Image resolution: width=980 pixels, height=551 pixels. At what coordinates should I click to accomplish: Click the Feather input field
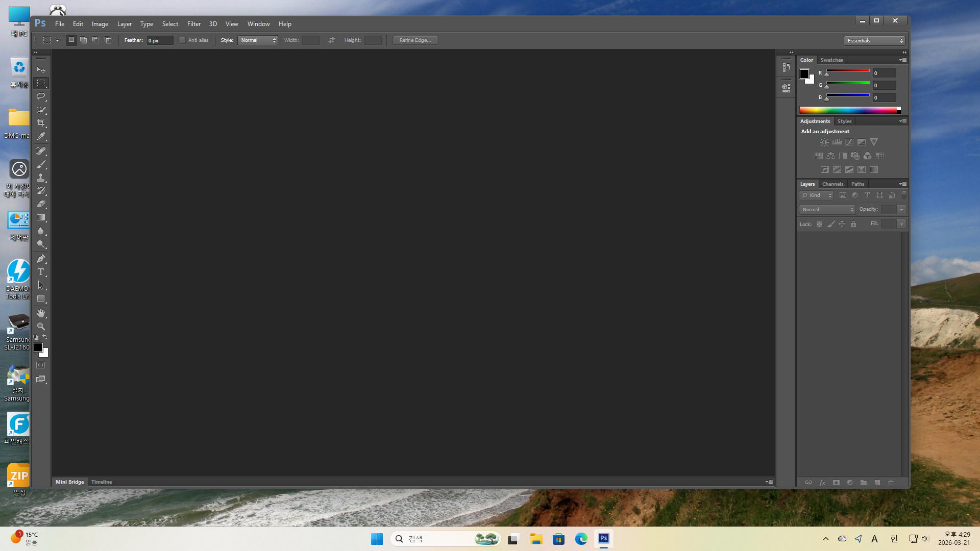(160, 40)
